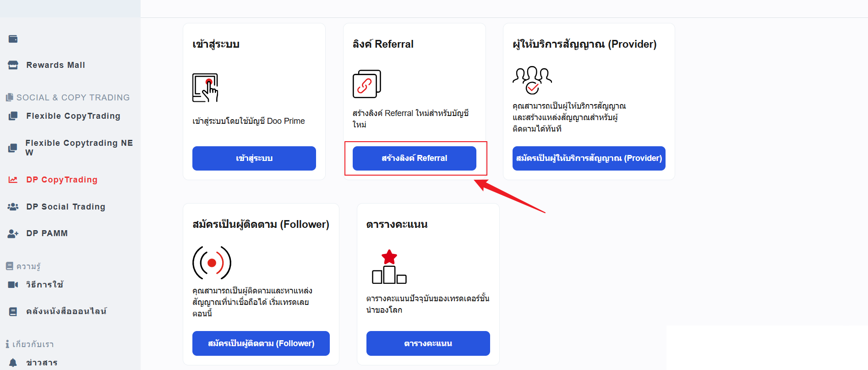Click the bell icon beside ข่าวสาร
Image resolution: width=868 pixels, height=370 pixels.
(x=13, y=363)
